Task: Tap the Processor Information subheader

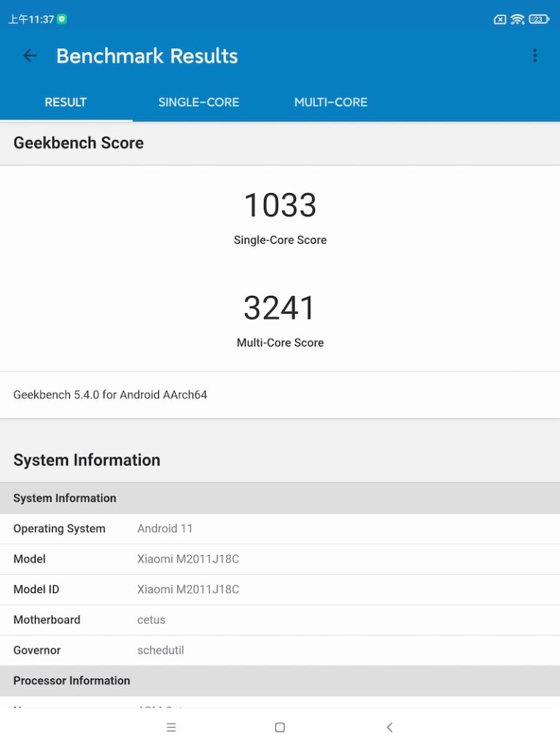Action: pos(280,681)
